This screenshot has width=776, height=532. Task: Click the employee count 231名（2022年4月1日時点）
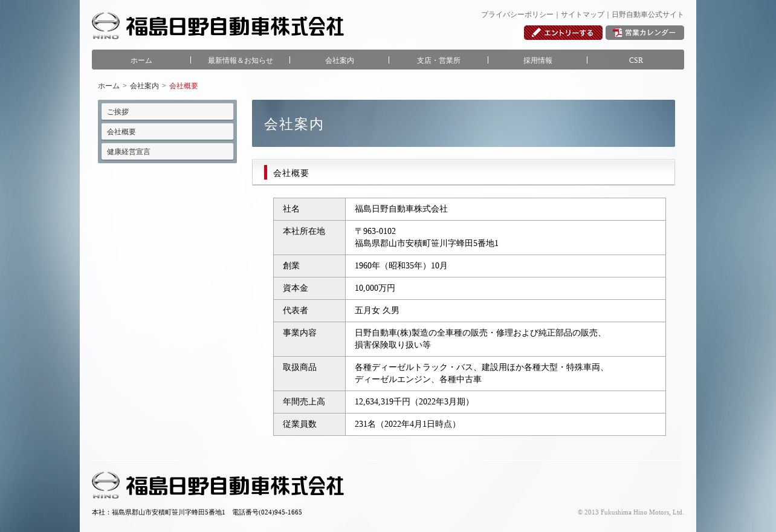(407, 424)
